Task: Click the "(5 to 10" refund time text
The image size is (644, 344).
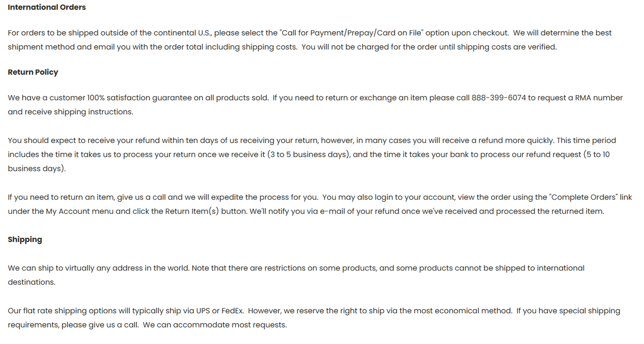Action: [x=596, y=154]
